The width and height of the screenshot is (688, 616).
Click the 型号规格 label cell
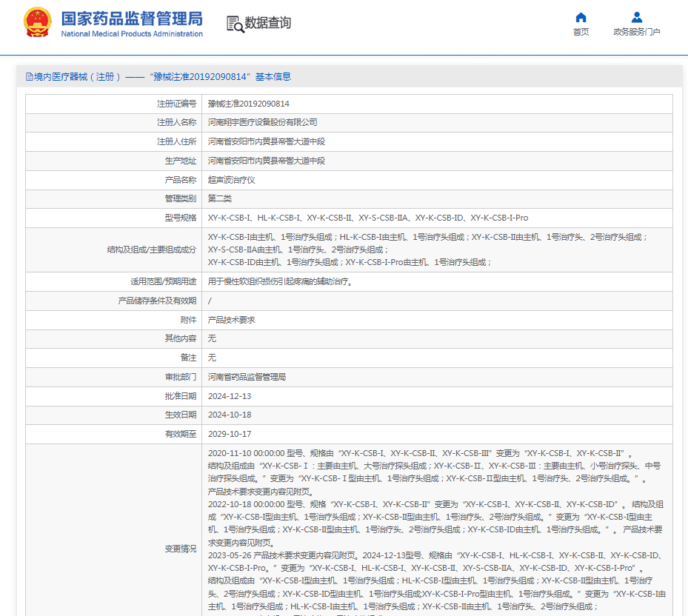point(113,218)
